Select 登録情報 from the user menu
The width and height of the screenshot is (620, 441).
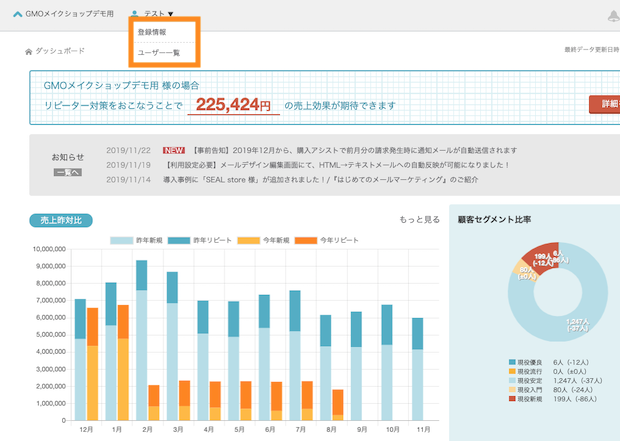[153, 33]
